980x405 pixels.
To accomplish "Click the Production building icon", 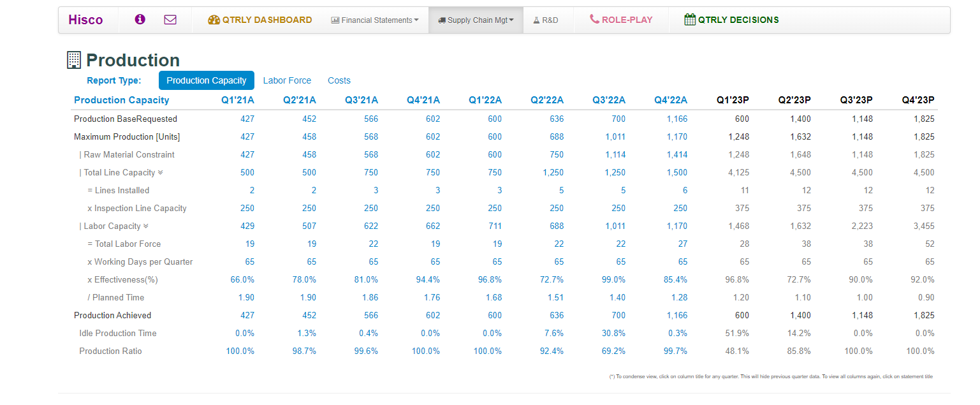I will (x=74, y=60).
